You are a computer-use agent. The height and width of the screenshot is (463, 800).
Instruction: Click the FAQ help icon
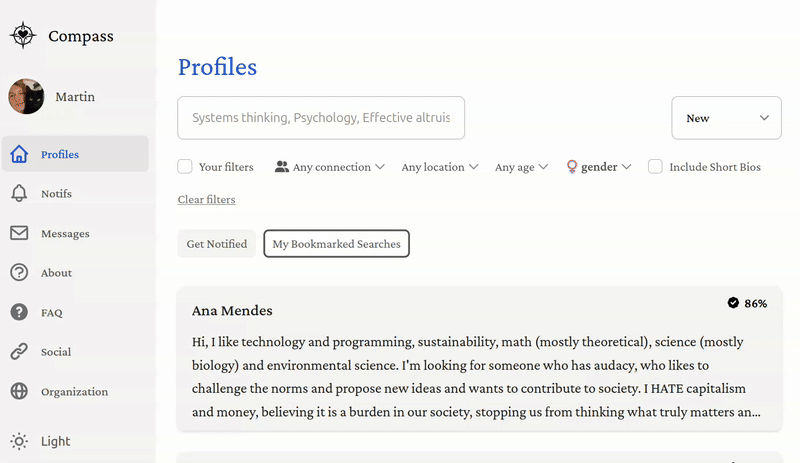(18, 312)
